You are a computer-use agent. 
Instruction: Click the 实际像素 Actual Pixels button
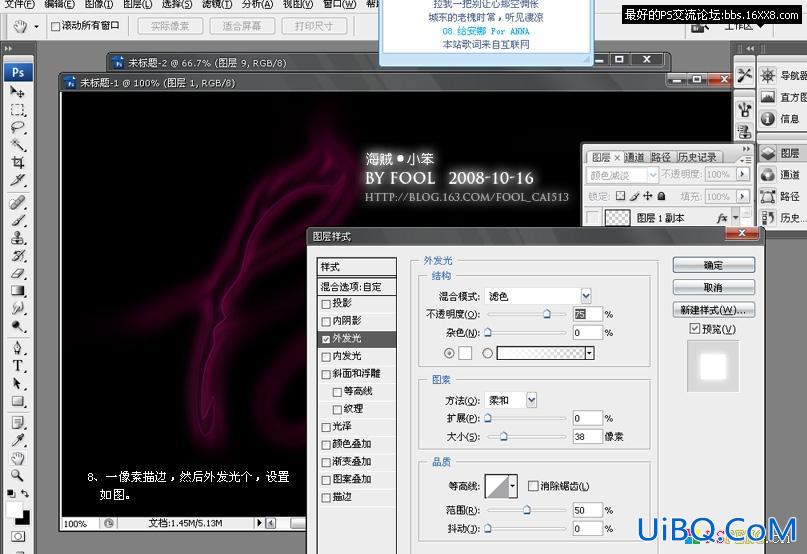[170, 26]
